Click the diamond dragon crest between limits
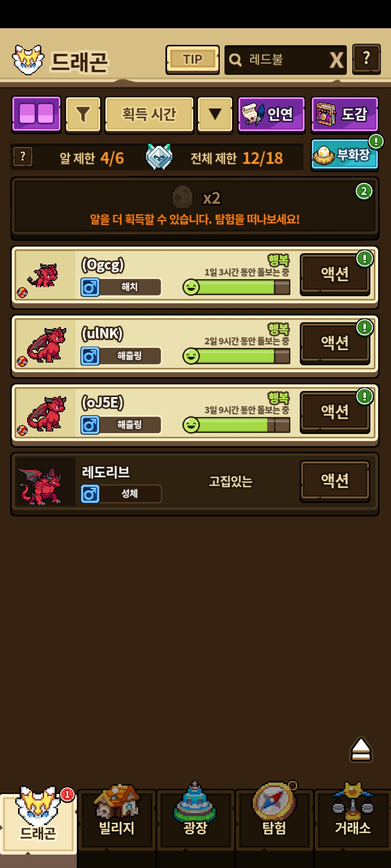 [x=159, y=157]
